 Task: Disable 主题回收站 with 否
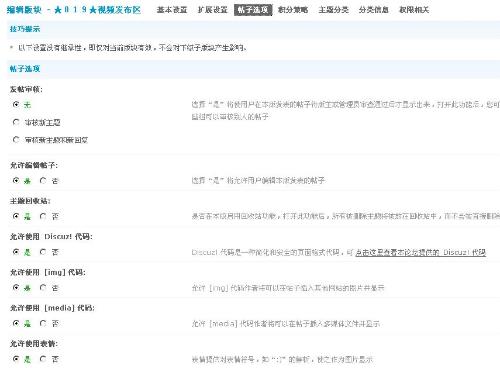pos(43,216)
